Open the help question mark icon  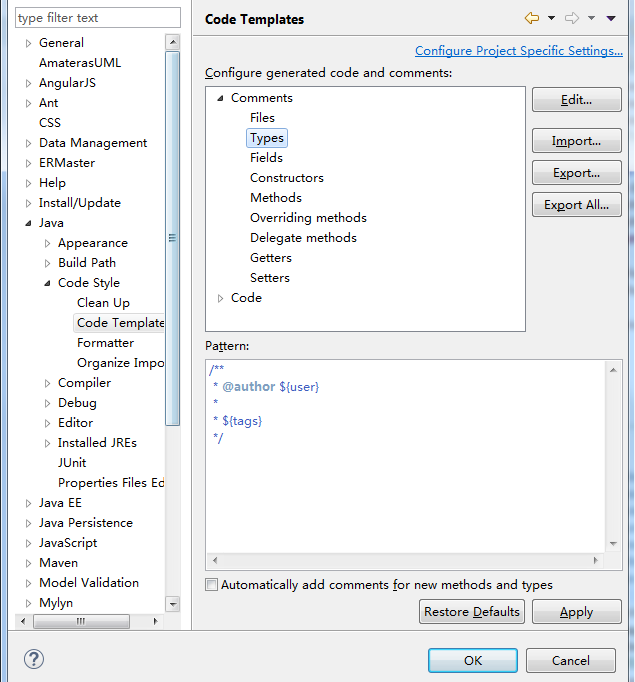click(x=33, y=659)
